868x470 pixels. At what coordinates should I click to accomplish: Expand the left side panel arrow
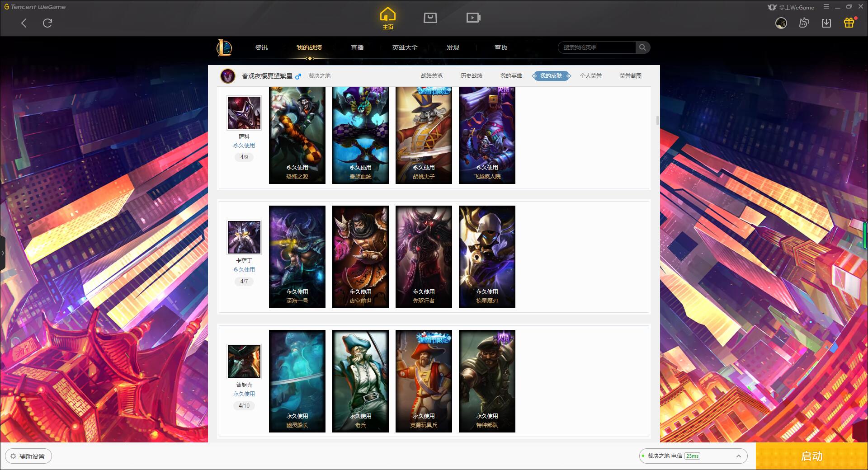[3, 253]
